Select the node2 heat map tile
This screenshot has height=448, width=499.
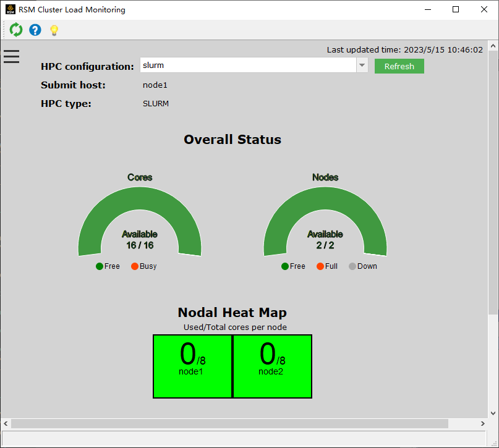click(x=272, y=366)
